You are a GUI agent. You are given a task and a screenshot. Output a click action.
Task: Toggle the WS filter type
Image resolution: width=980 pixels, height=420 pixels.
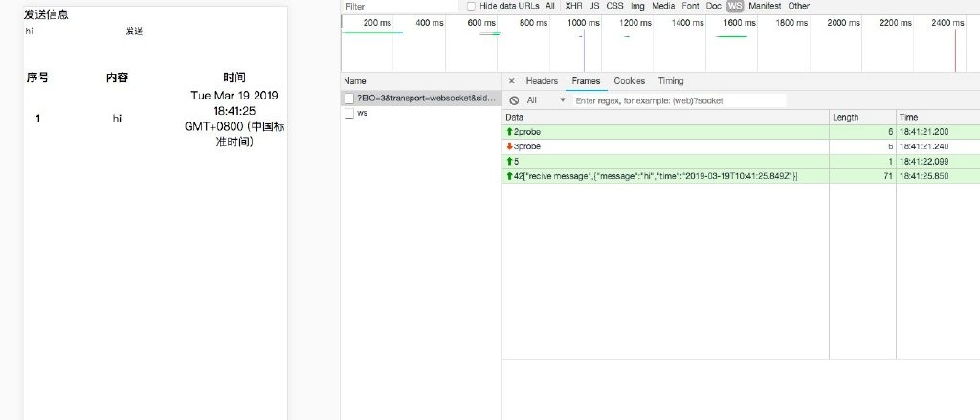[x=735, y=6]
